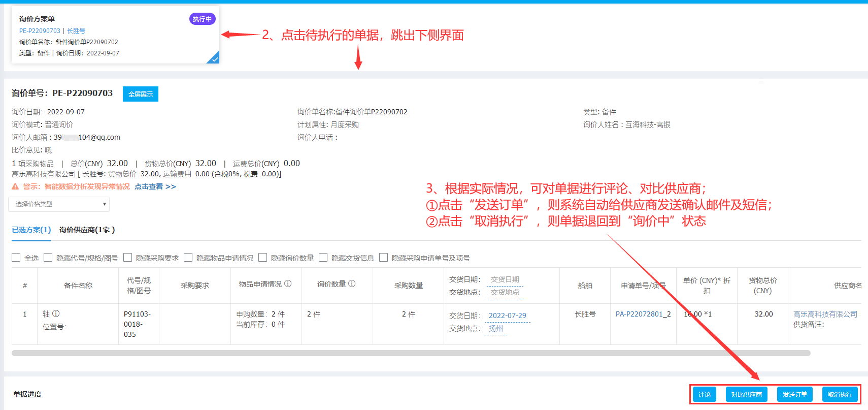This screenshot has width=868, height=410.
Task: Click header 交货地点 input field
Action: [505, 292]
